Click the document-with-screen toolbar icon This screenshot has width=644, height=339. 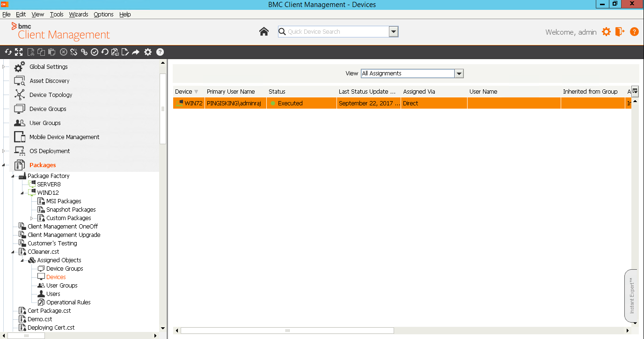point(115,52)
